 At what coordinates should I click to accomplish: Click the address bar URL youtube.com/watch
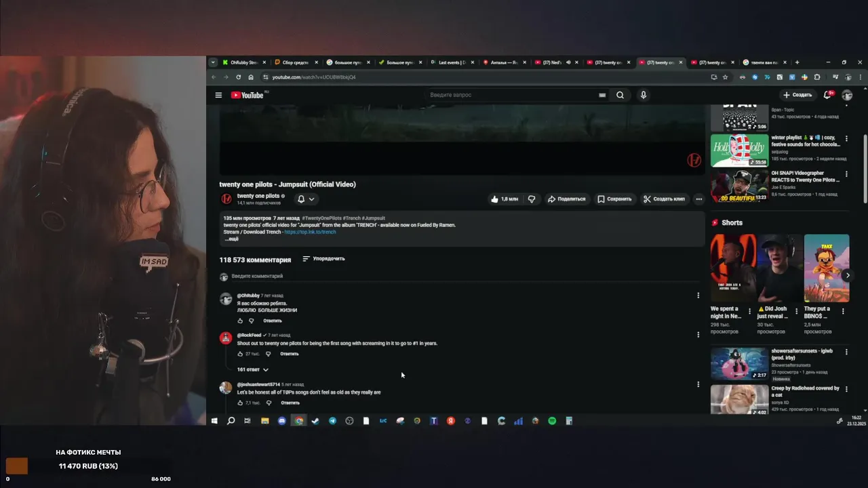click(x=313, y=77)
